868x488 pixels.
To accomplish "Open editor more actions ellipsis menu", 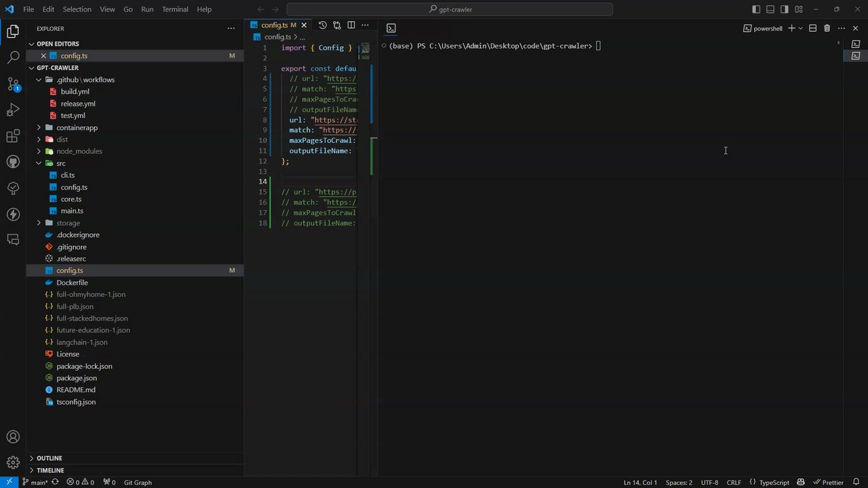I will 365,25.
